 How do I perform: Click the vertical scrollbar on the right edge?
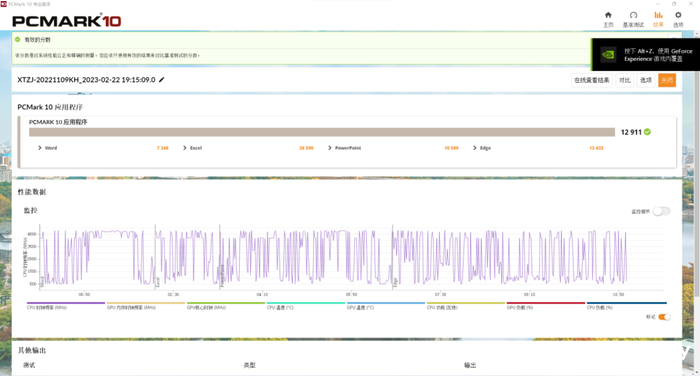click(697, 165)
